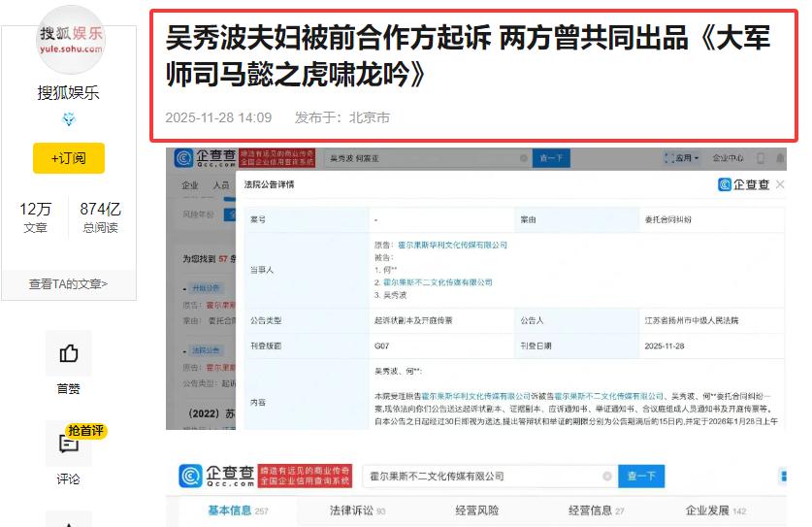Screen dimensions: 812x527
Task: Click defendant link 霍尔果斯不二文化传媒有限公司
Action: click(438, 282)
